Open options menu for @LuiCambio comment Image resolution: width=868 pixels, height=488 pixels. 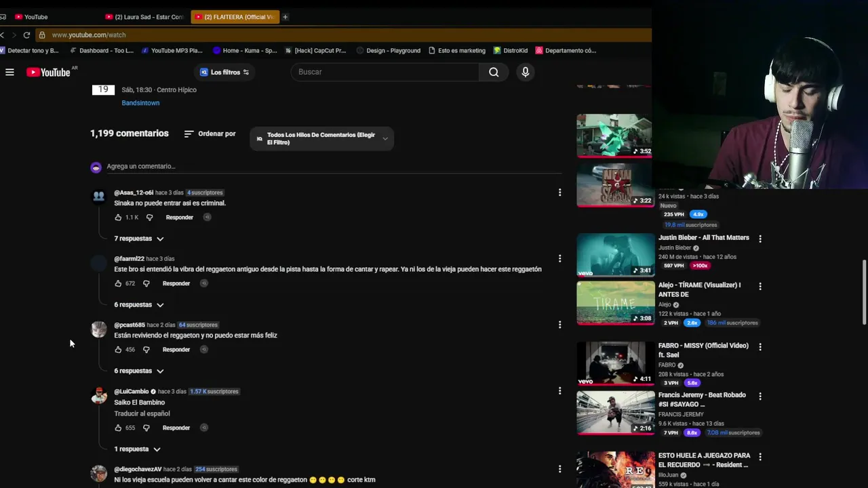(x=559, y=390)
